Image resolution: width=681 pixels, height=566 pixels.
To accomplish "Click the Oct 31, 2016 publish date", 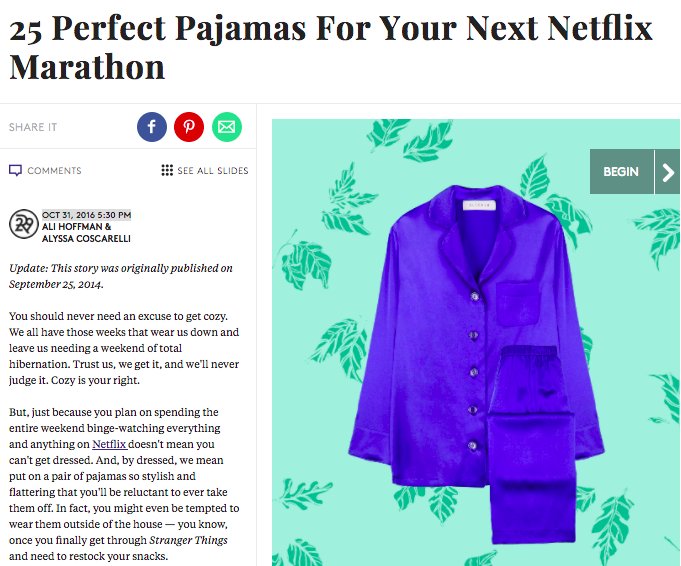I will (x=86, y=215).
